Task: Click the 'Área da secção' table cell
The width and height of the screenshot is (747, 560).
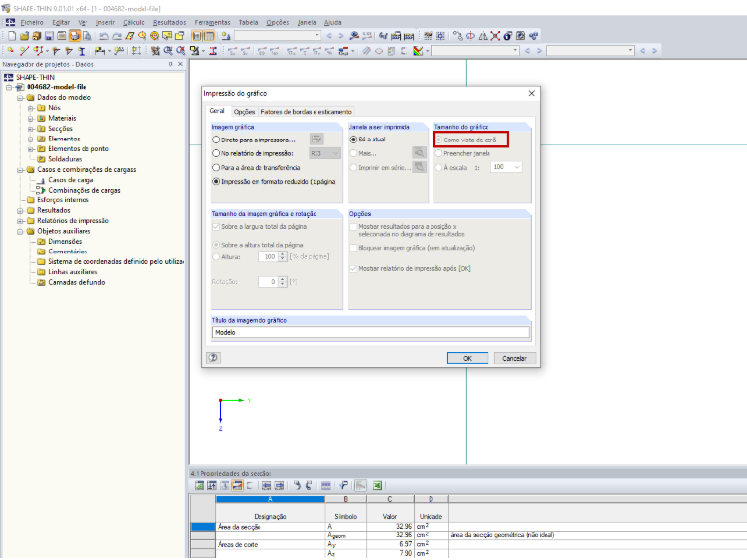Action: tap(270, 527)
